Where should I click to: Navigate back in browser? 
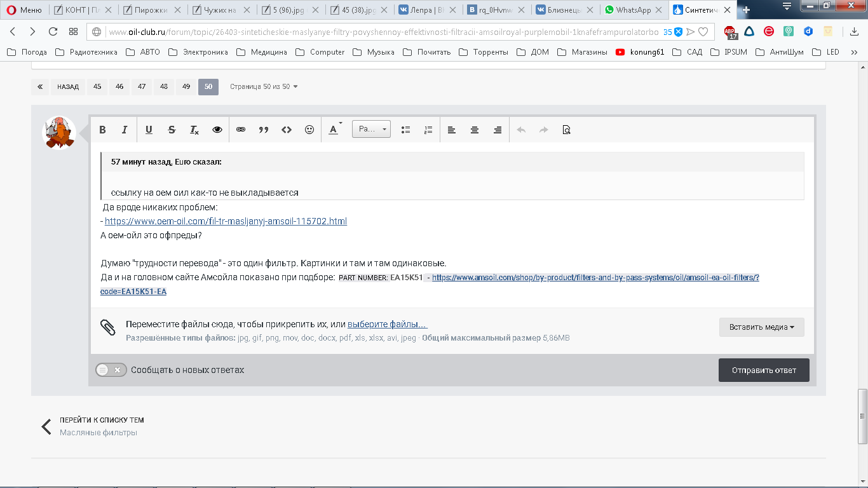(13, 32)
